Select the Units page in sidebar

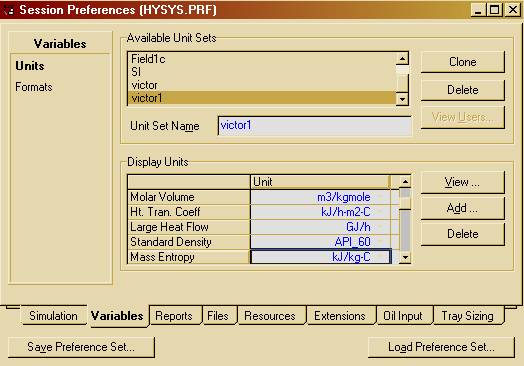click(30, 66)
